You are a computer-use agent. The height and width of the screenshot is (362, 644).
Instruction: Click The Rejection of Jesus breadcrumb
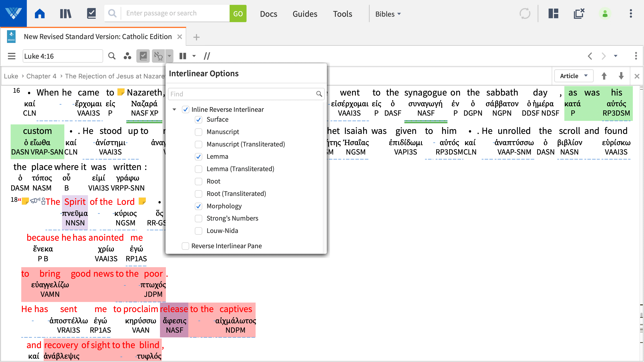click(115, 76)
